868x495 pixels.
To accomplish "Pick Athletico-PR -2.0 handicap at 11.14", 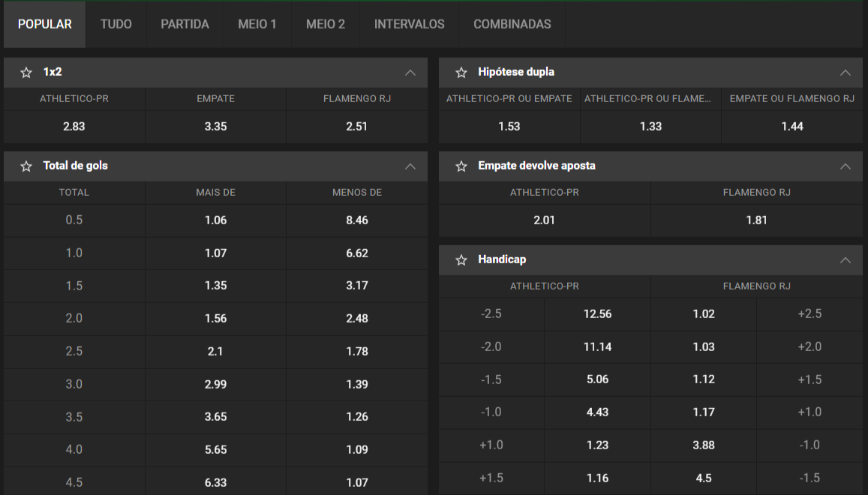I will [597, 347].
